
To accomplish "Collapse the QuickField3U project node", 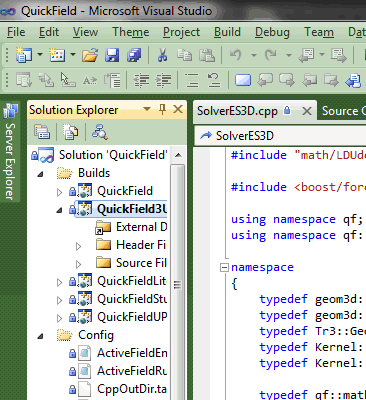I will click(x=59, y=210).
